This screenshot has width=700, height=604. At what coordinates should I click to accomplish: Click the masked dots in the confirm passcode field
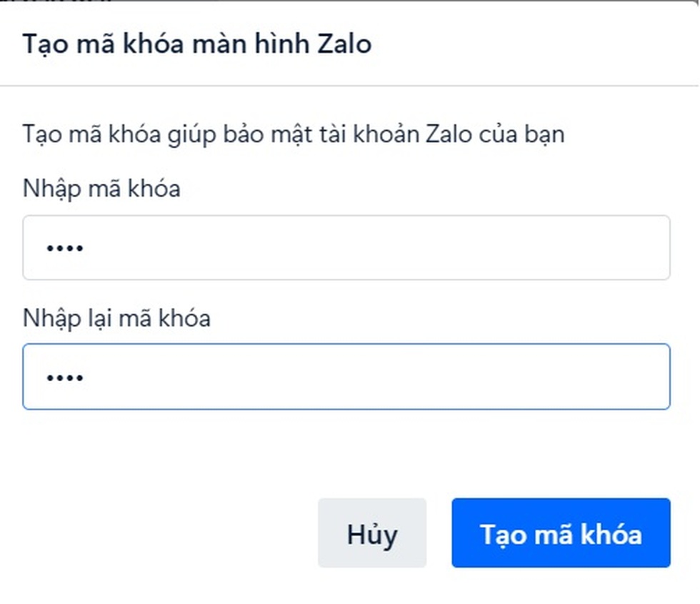click(x=65, y=377)
